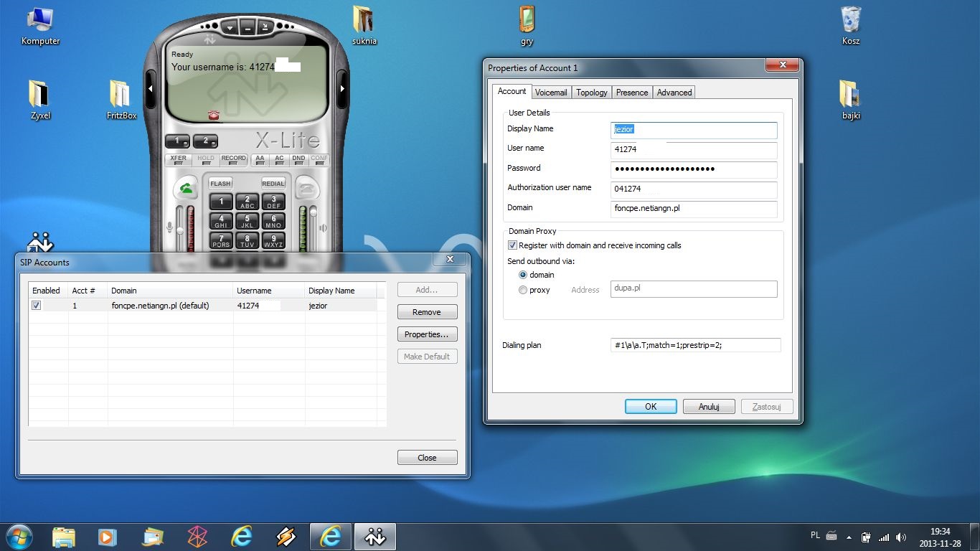The width and height of the screenshot is (980, 551).
Task: Toggle AC auto conference on X-Lite
Action: (279, 160)
